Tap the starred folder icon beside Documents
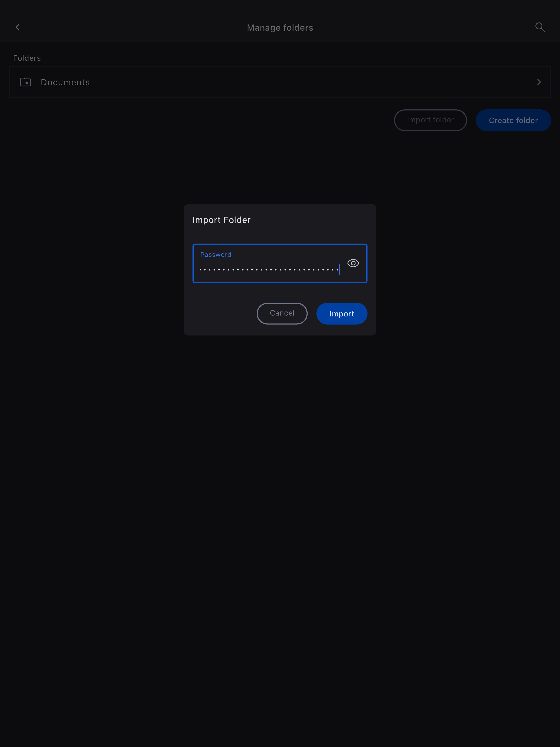560x747 pixels. click(25, 82)
